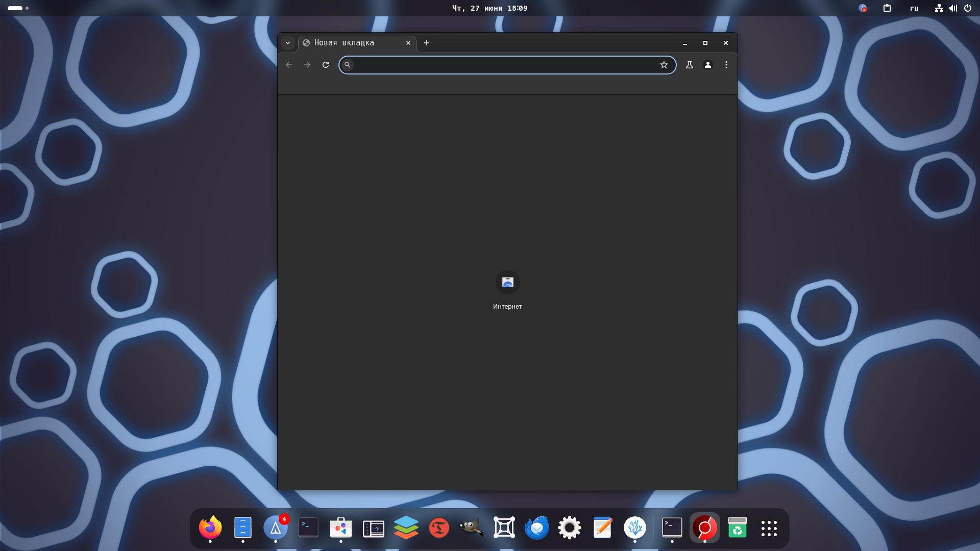This screenshot has height=551, width=980.
Task: Open the date and time menu
Action: pos(490,8)
